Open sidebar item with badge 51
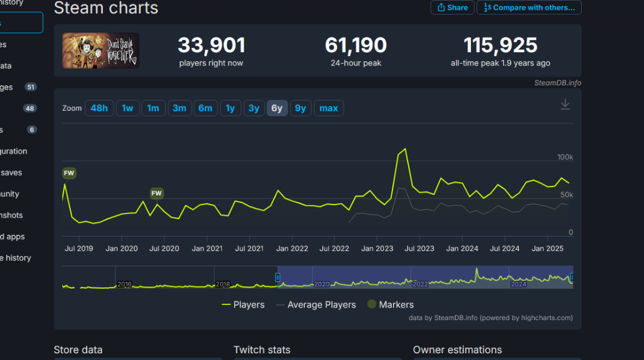 click(19, 87)
